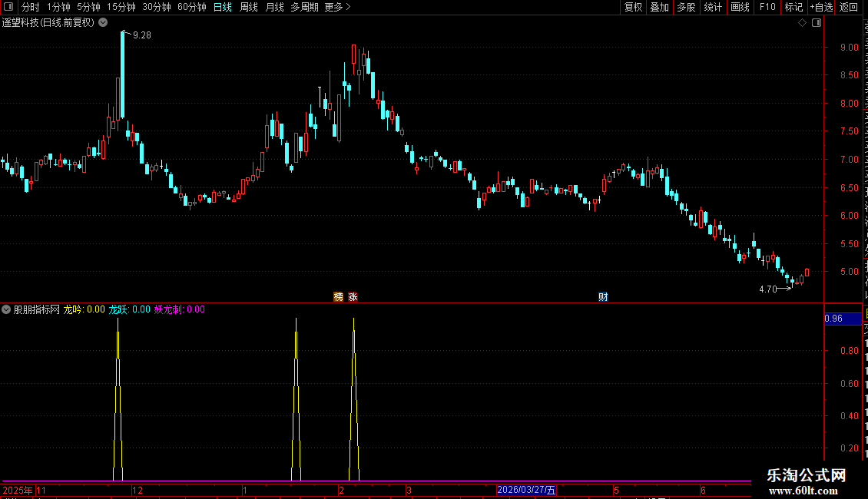Click the 返回 back button
The height and width of the screenshot is (499, 868).
[x=849, y=7]
